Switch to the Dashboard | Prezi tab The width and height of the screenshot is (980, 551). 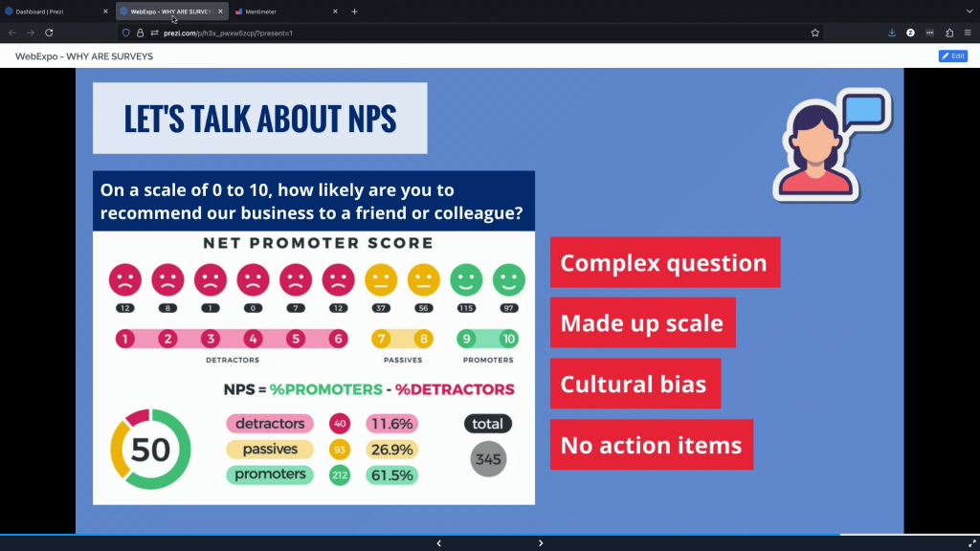(x=54, y=11)
